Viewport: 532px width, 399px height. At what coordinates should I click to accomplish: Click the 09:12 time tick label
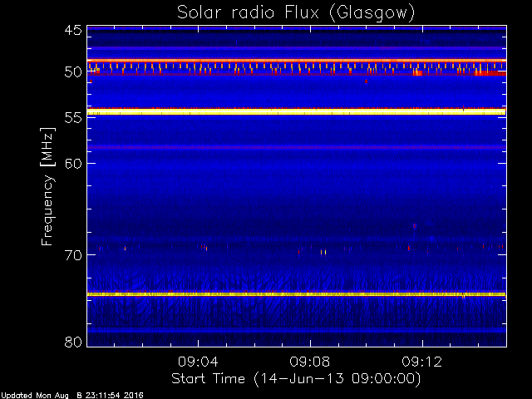422,362
